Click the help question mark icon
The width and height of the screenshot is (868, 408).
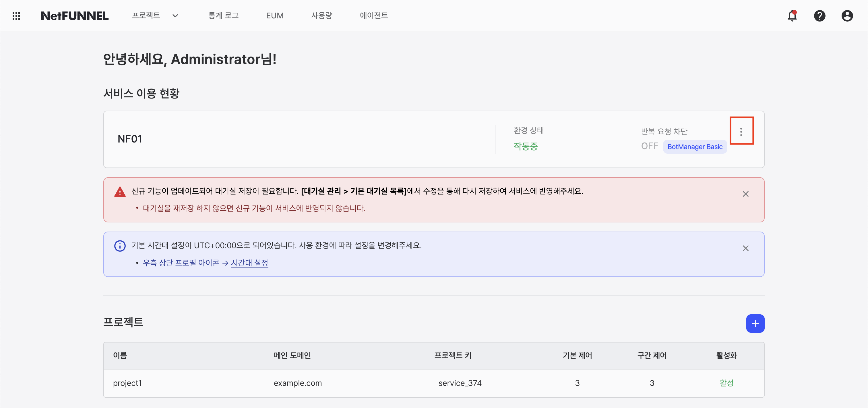819,16
